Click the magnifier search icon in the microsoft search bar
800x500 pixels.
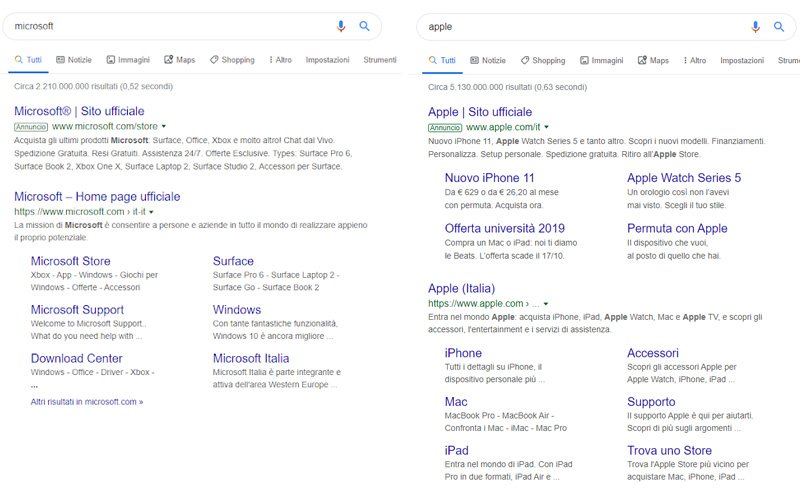pyautogui.click(x=364, y=26)
